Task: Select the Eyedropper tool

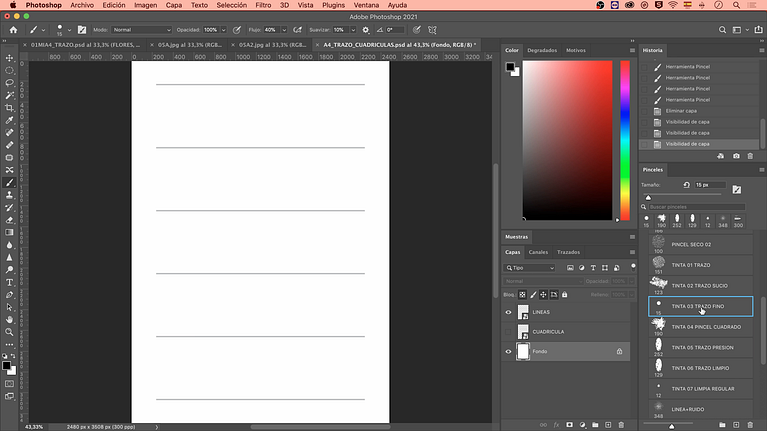Action: [9, 120]
